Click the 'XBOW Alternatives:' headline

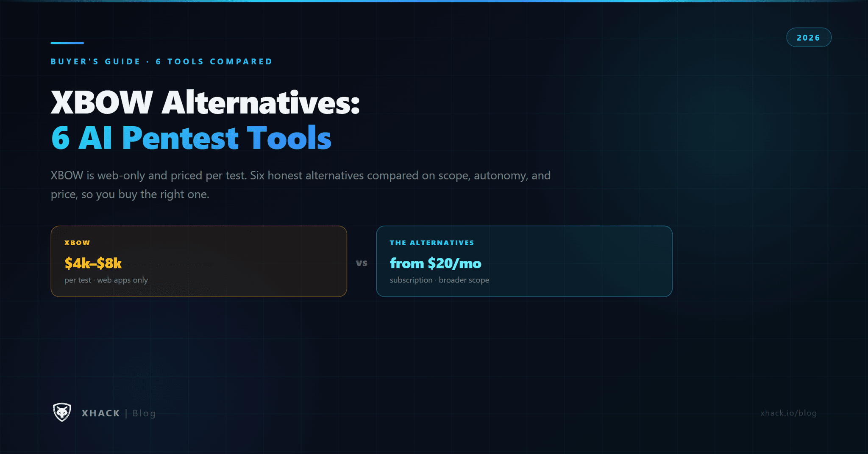click(x=205, y=102)
